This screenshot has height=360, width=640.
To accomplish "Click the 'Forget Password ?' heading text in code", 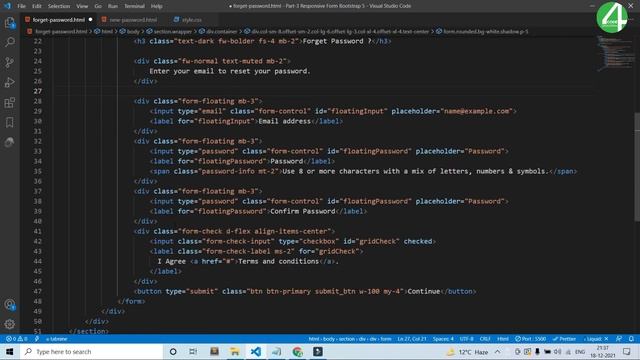I will point(337,41).
